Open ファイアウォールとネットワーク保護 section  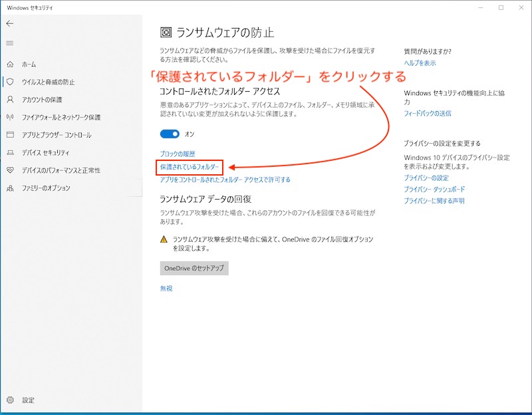pyautogui.click(x=61, y=117)
